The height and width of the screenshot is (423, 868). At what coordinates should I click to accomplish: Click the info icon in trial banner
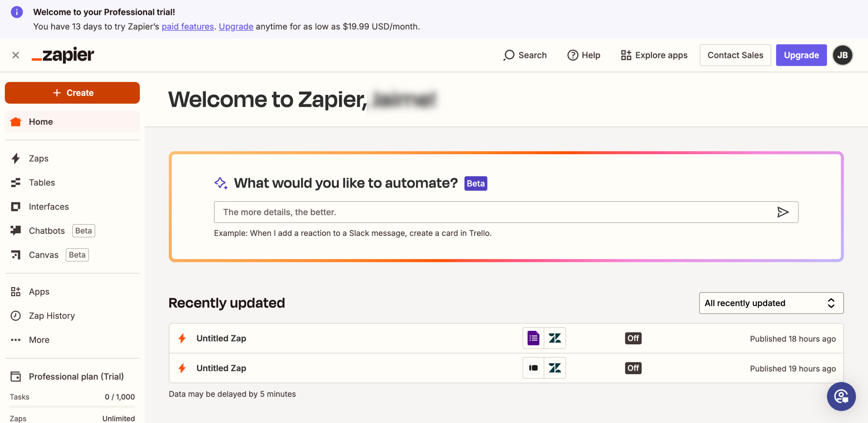click(x=17, y=12)
